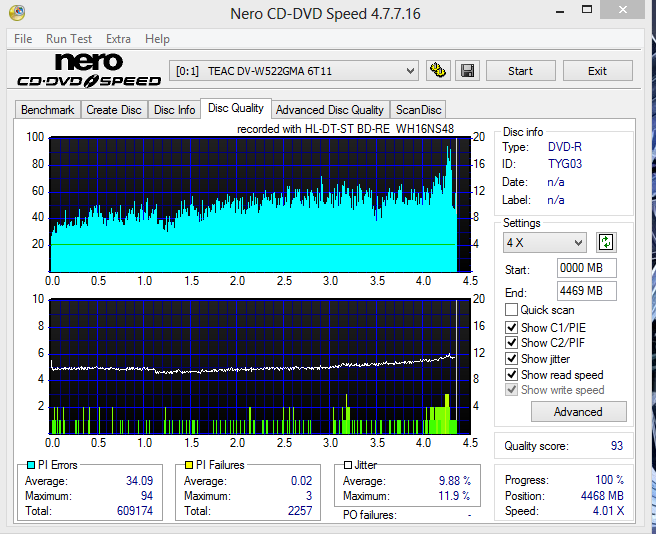The image size is (656, 534).
Task: Click the progress value 100 %
Action: 610,480
